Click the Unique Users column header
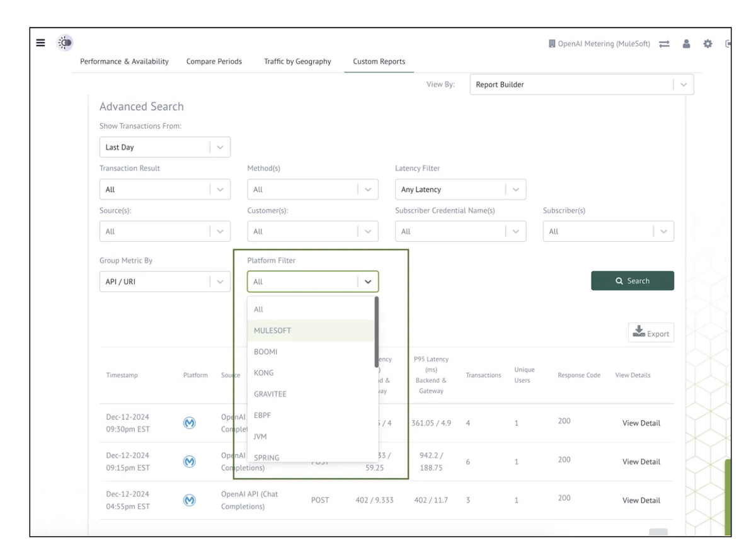 pyautogui.click(x=524, y=375)
